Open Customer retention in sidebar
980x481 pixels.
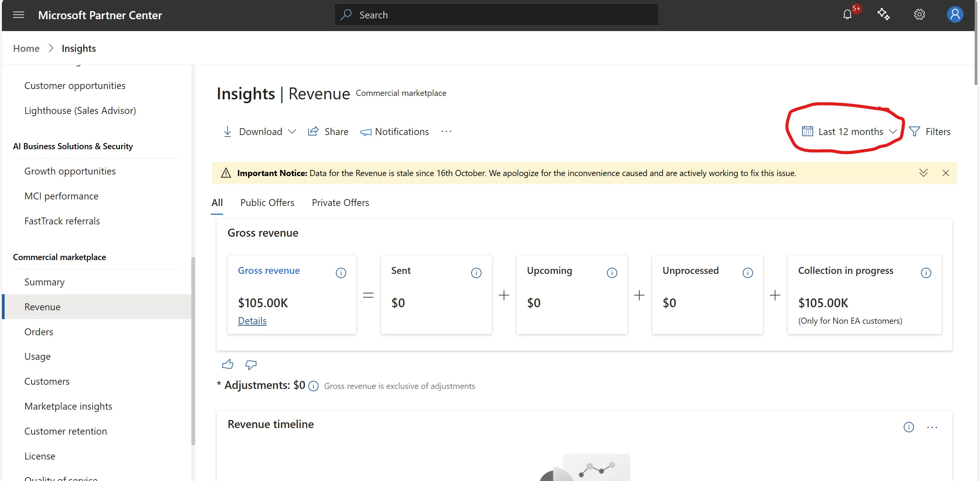pyautogui.click(x=66, y=431)
